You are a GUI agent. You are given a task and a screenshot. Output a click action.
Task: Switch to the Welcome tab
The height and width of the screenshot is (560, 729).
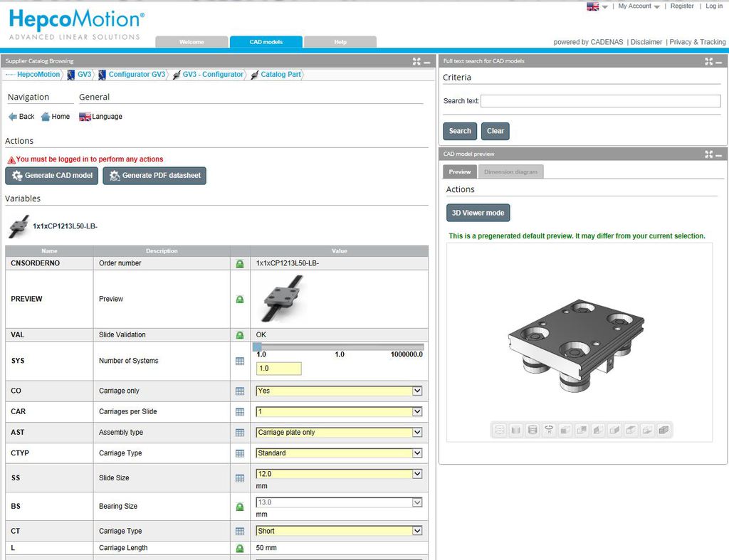192,42
